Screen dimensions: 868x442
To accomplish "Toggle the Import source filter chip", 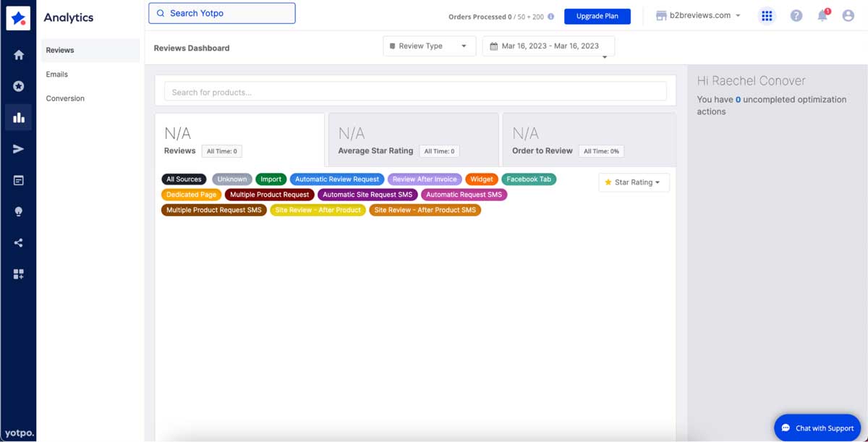I will click(271, 179).
